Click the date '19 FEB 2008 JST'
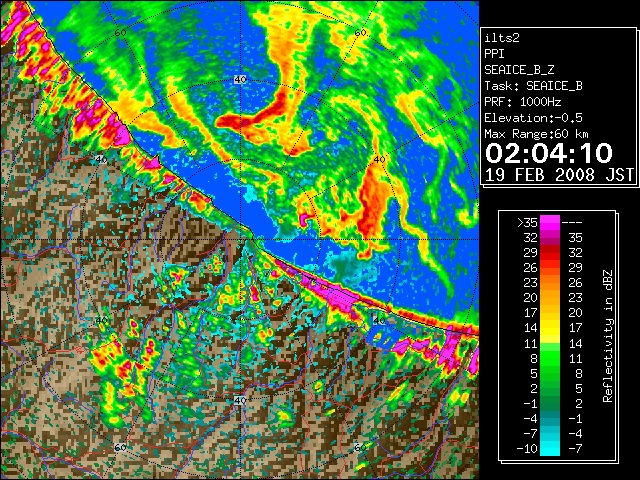The width and height of the screenshot is (640, 480). (559, 175)
